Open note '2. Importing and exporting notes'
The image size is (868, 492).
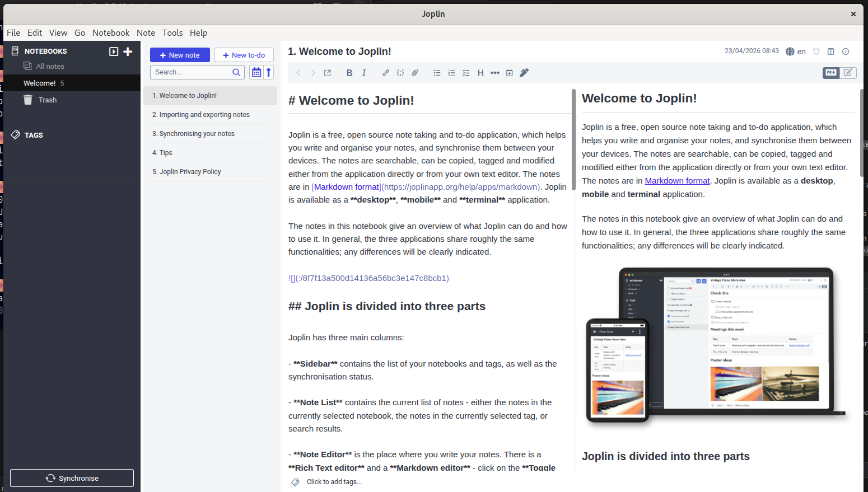point(210,115)
